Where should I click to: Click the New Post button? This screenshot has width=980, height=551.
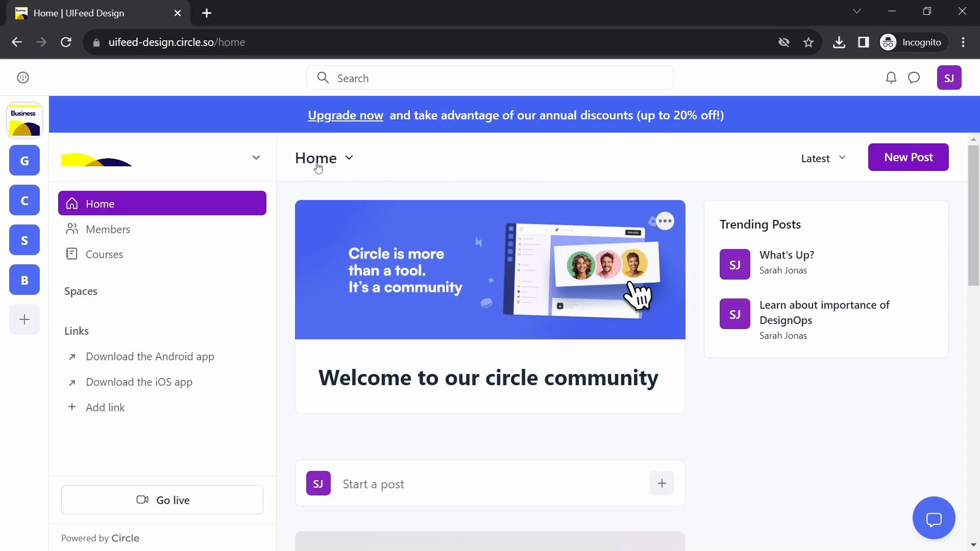[909, 157]
